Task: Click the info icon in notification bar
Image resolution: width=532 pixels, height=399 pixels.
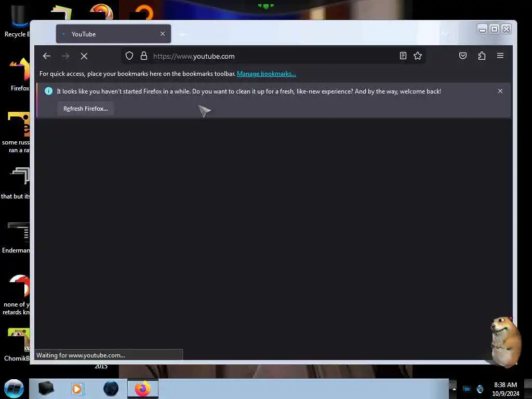Action: pyautogui.click(x=48, y=91)
